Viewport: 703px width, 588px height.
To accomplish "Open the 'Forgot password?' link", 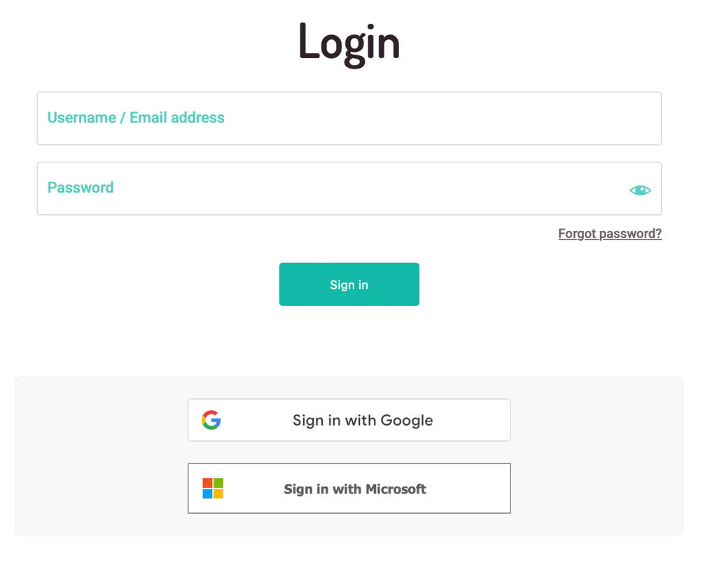I will (x=609, y=234).
